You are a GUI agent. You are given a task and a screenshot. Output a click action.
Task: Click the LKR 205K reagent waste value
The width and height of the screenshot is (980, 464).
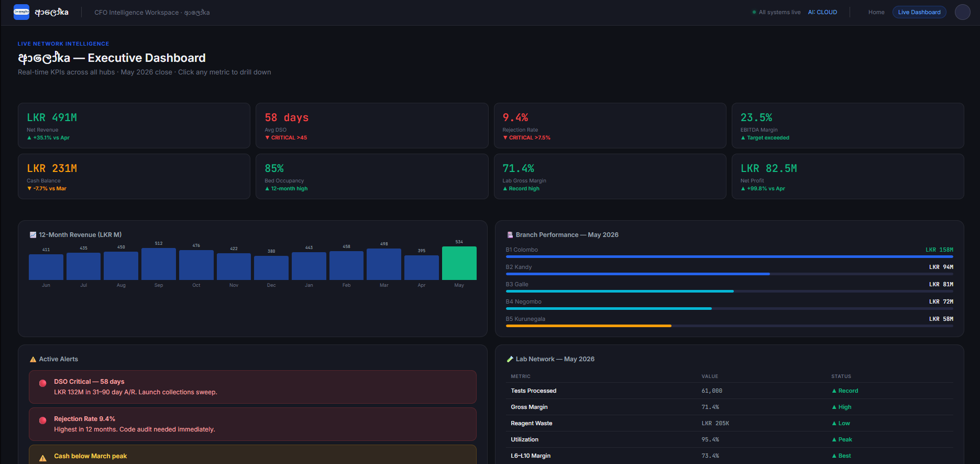click(715, 423)
